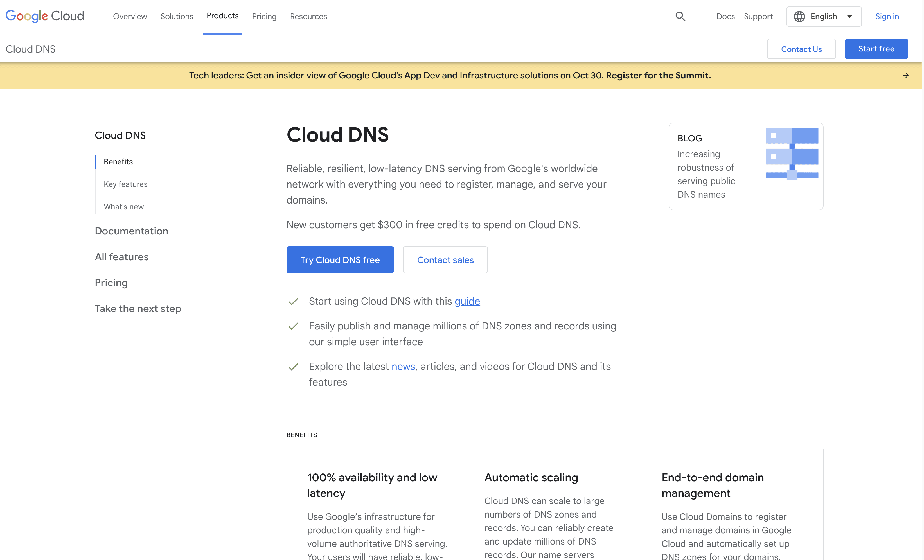The width and height of the screenshot is (924, 560).
Task: Open the Products menu tab
Action: click(x=222, y=16)
